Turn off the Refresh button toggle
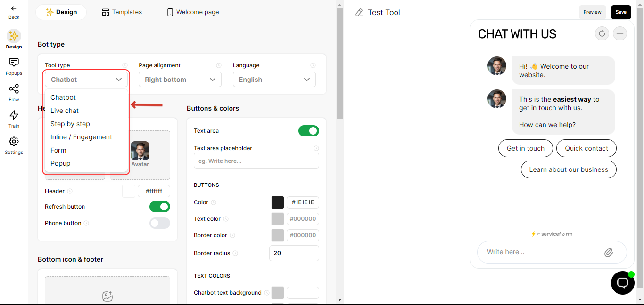Viewport: 644px width, 305px height. 160,207
